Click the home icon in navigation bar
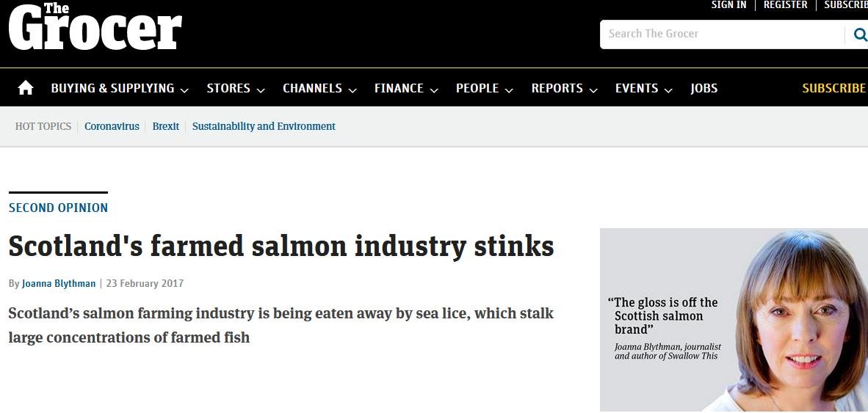The width and height of the screenshot is (868, 413). pyautogui.click(x=26, y=88)
